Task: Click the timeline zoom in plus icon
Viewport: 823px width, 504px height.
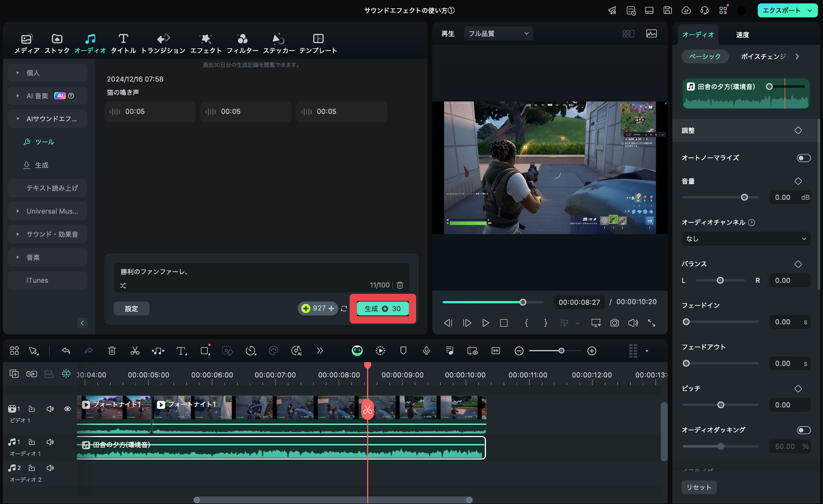Action: click(x=592, y=351)
